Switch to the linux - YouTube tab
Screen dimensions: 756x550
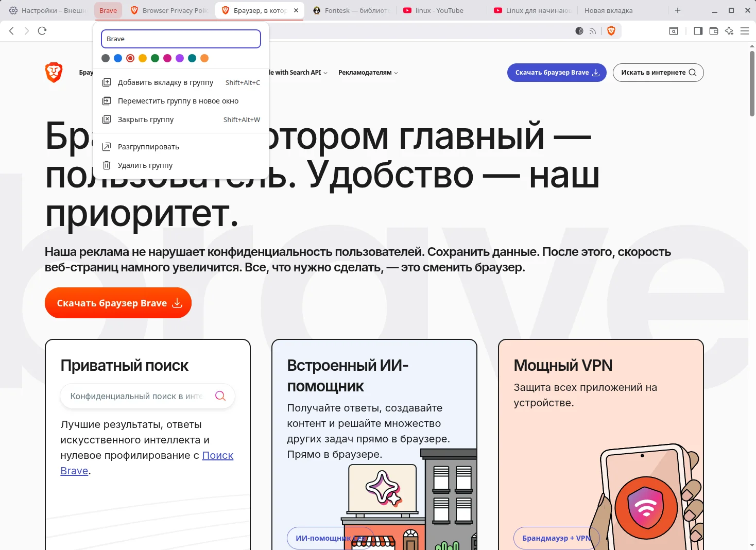[439, 10]
